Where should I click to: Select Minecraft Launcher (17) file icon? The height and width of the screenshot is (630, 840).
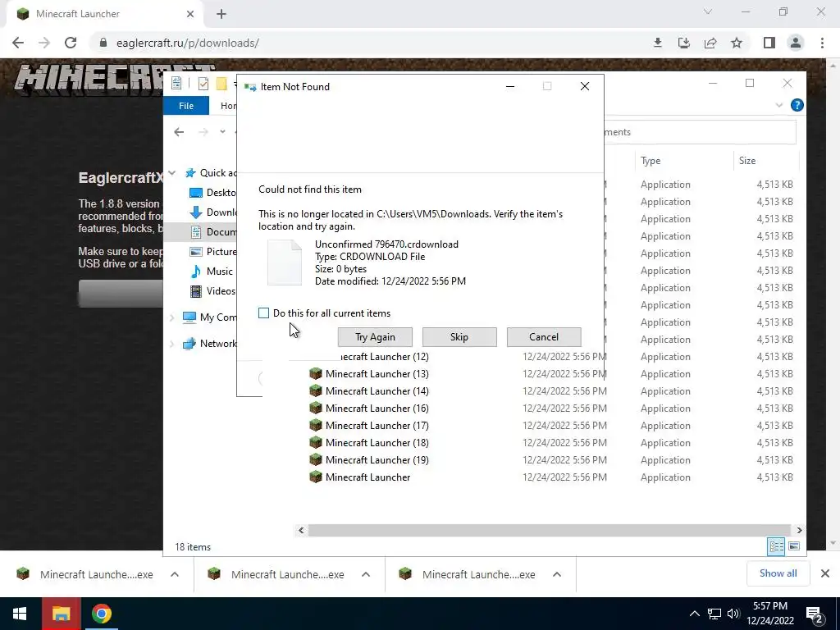(316, 426)
